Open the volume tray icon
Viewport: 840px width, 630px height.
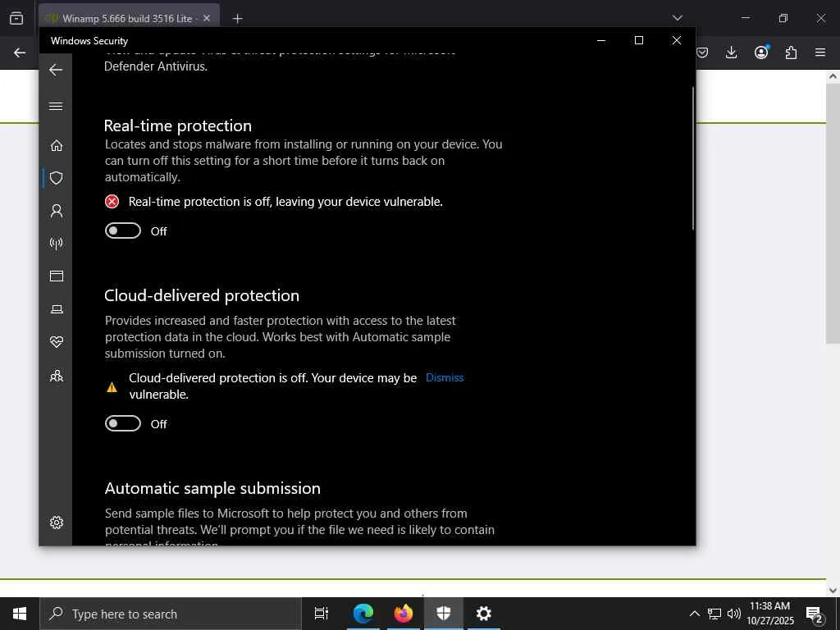coord(734,614)
